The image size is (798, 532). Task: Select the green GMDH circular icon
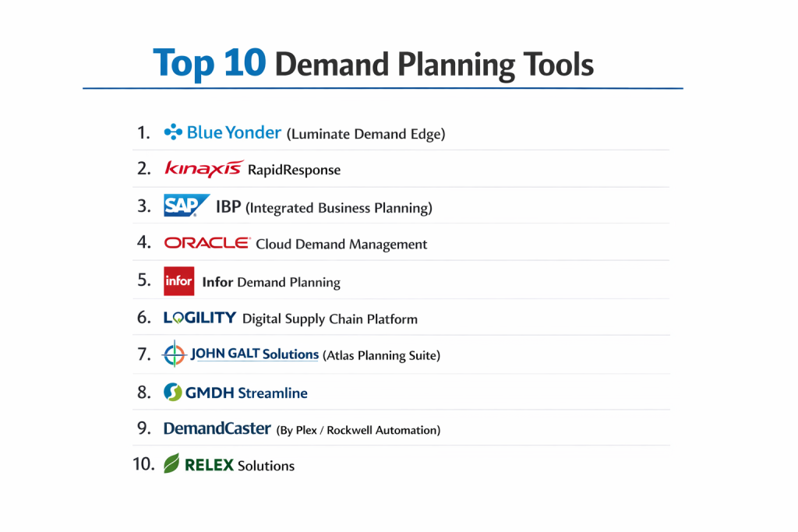pos(173,393)
